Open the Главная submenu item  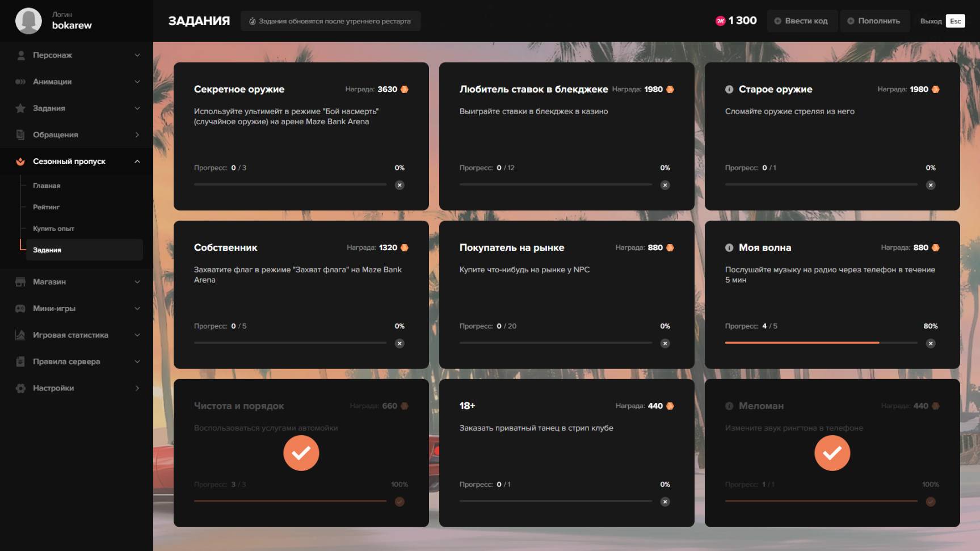(x=47, y=186)
